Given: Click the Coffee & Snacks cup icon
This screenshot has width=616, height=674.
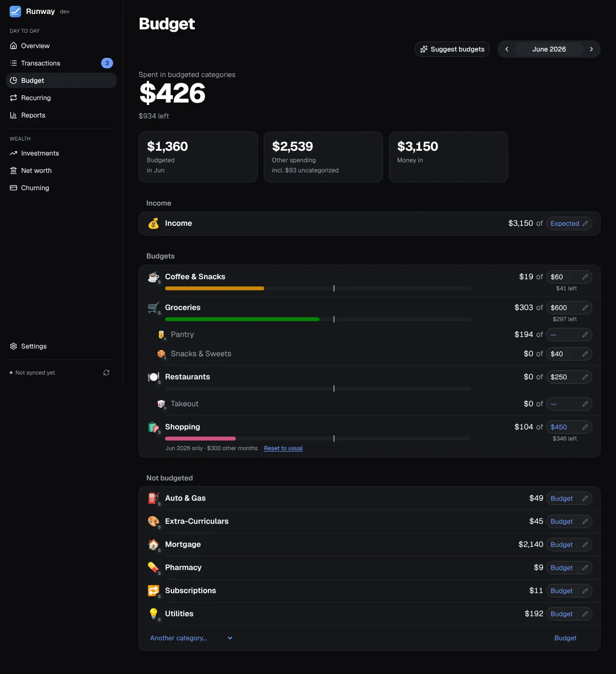Looking at the screenshot, I should tap(154, 277).
